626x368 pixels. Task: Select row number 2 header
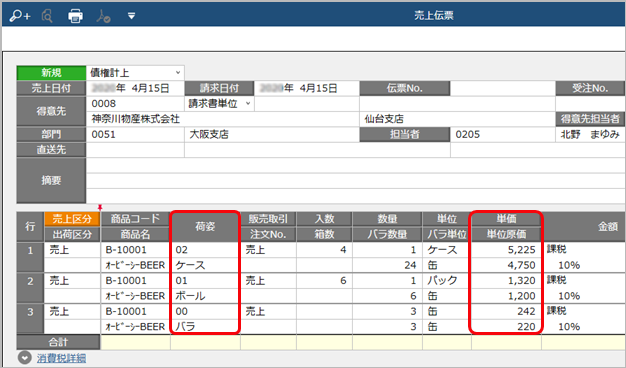[x=30, y=288]
